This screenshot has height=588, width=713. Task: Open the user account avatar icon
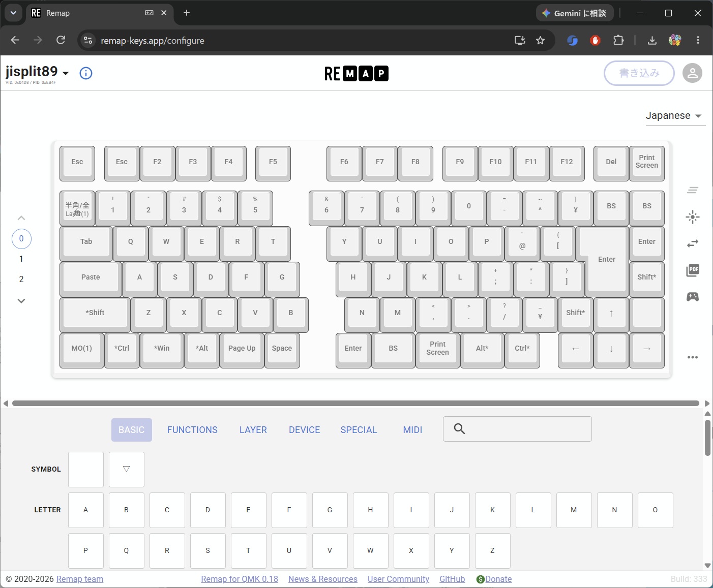click(692, 73)
